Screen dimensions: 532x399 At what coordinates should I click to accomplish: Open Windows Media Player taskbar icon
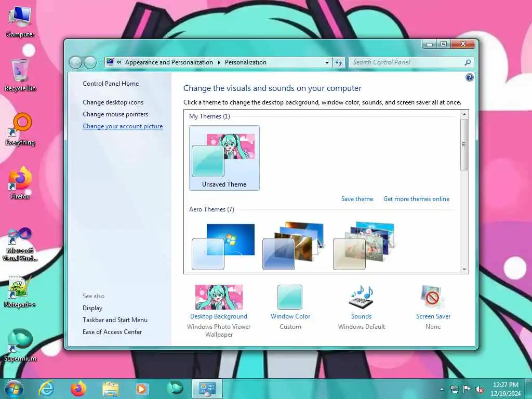point(142,389)
